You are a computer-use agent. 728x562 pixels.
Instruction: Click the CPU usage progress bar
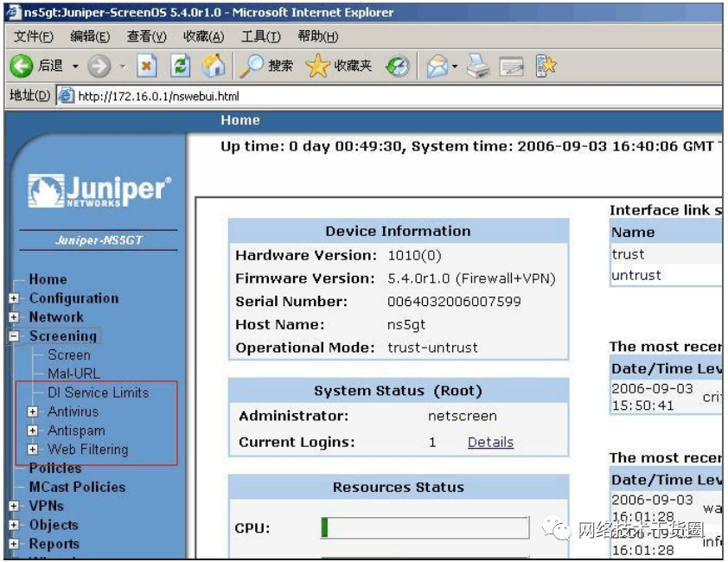[424, 527]
